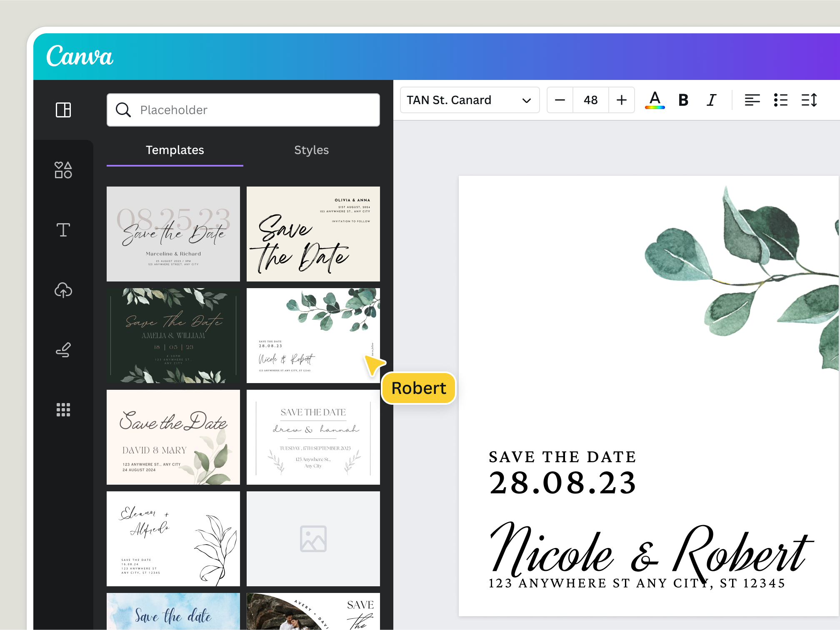Select the Text tool in sidebar
Image resolution: width=840 pixels, height=630 pixels.
63,230
